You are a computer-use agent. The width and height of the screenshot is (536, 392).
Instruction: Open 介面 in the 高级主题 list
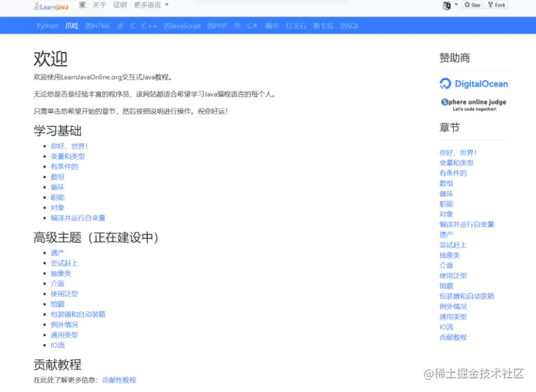pyautogui.click(x=57, y=283)
